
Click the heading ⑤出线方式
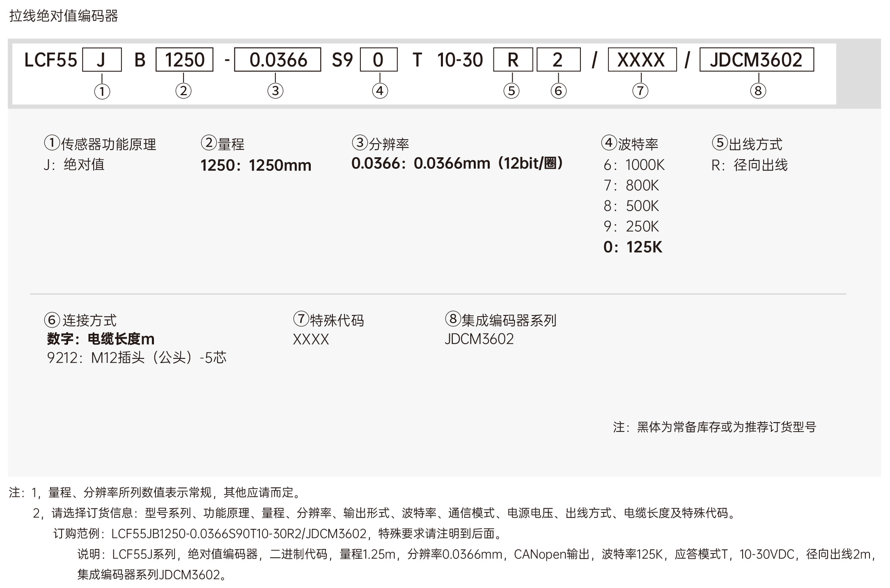click(x=747, y=144)
